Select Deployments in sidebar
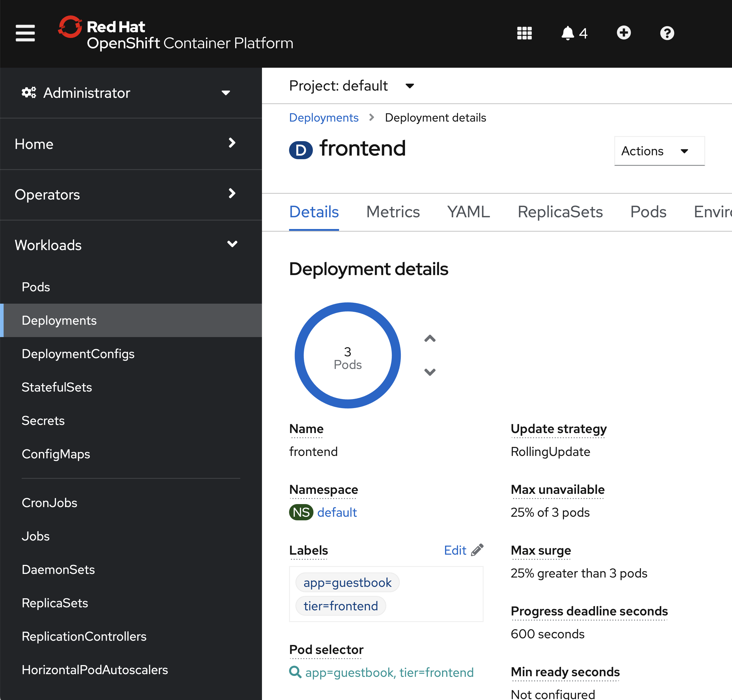 131,321
